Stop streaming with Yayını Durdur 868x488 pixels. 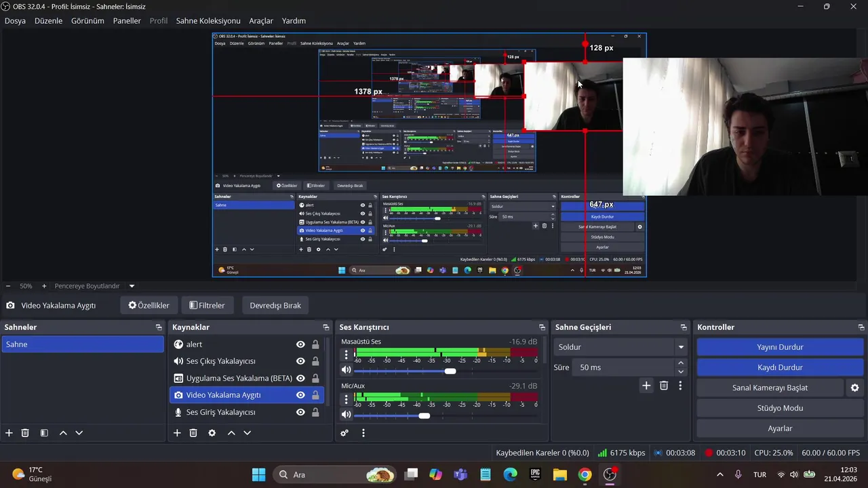(x=780, y=347)
